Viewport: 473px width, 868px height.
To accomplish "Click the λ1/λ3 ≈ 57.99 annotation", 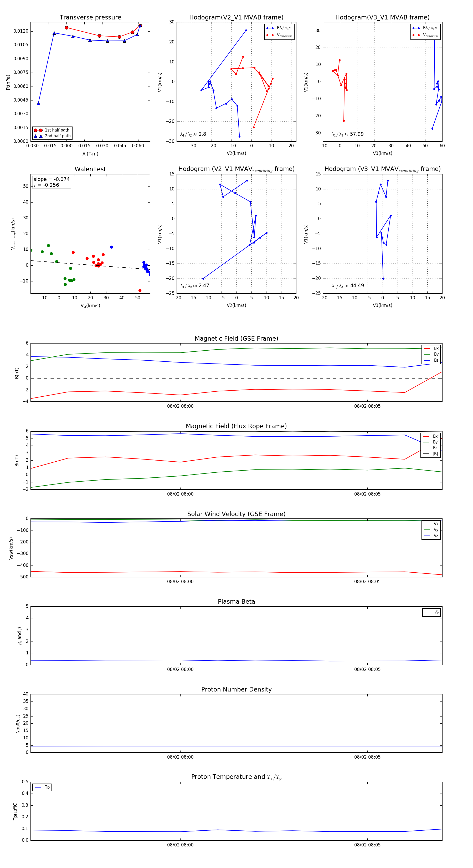I will coord(347,134).
